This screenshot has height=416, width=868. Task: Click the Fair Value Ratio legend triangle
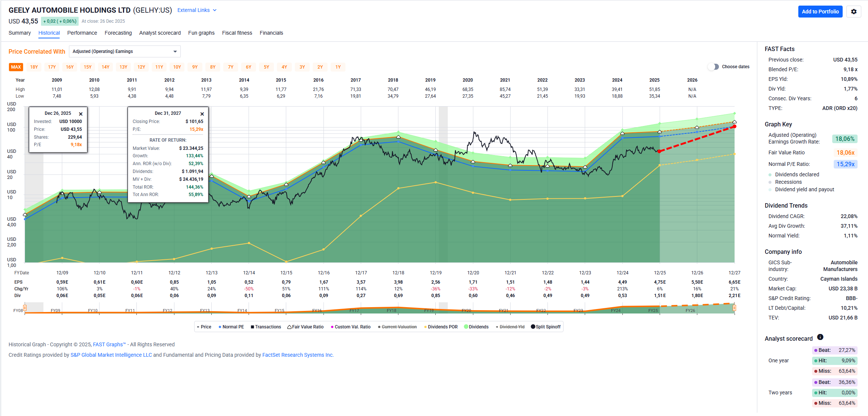[290, 327]
